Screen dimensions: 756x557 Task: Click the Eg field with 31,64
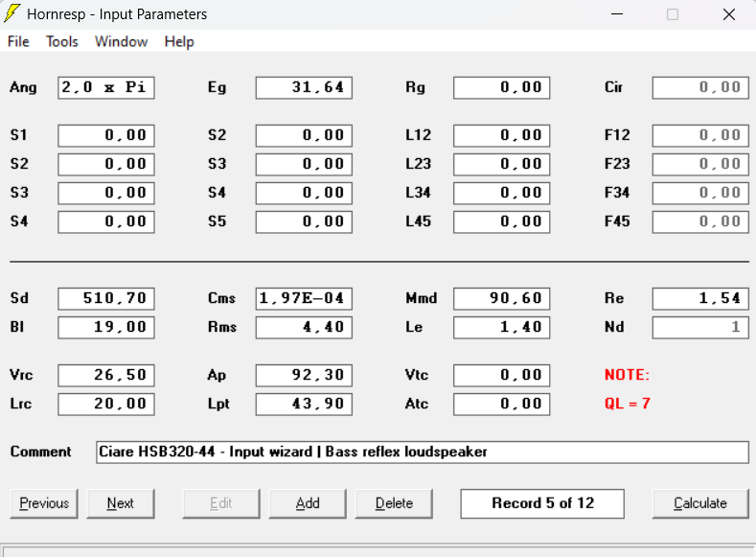304,88
